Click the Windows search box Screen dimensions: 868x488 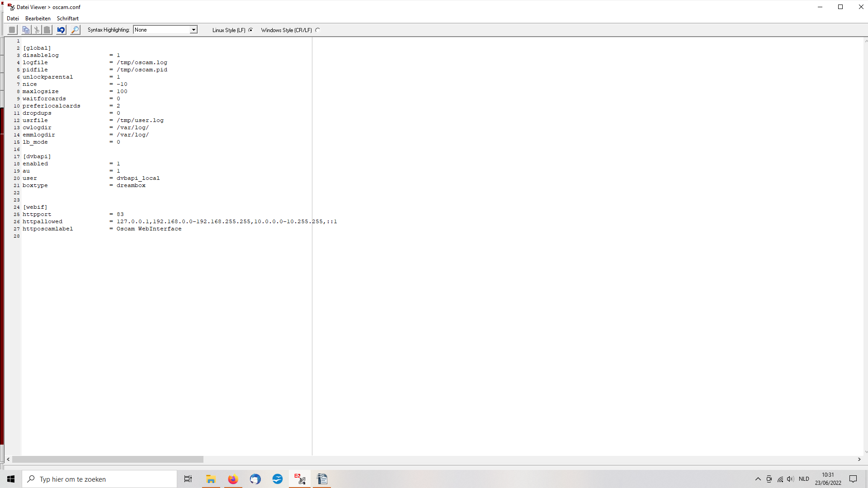pyautogui.click(x=99, y=479)
